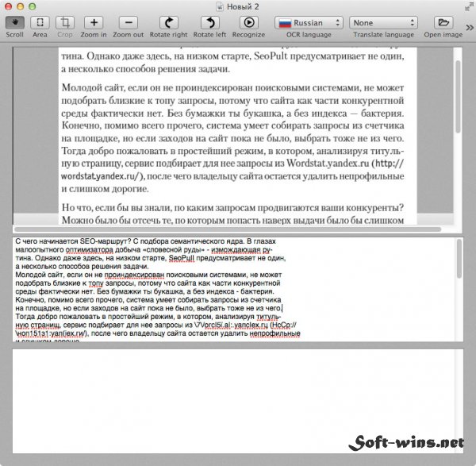This screenshot has width=476, height=466.
Task: Click the Crop tool icon
Action: 65,23
